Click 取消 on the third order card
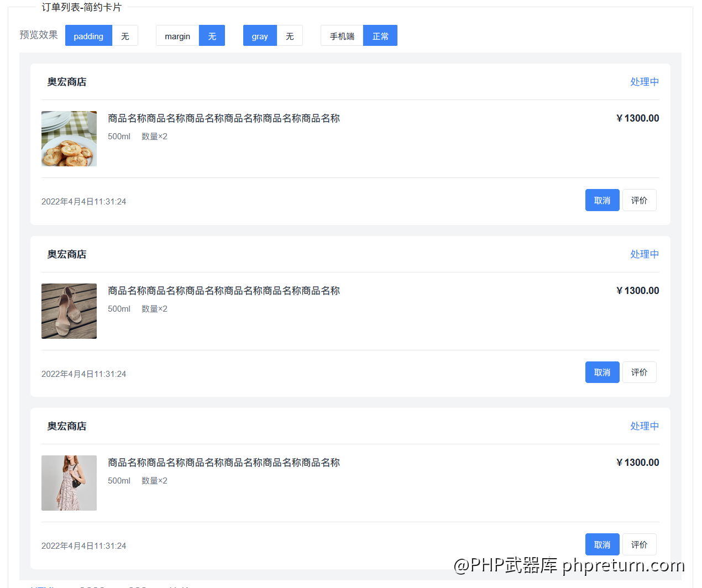This screenshot has width=702, height=588. [602, 544]
